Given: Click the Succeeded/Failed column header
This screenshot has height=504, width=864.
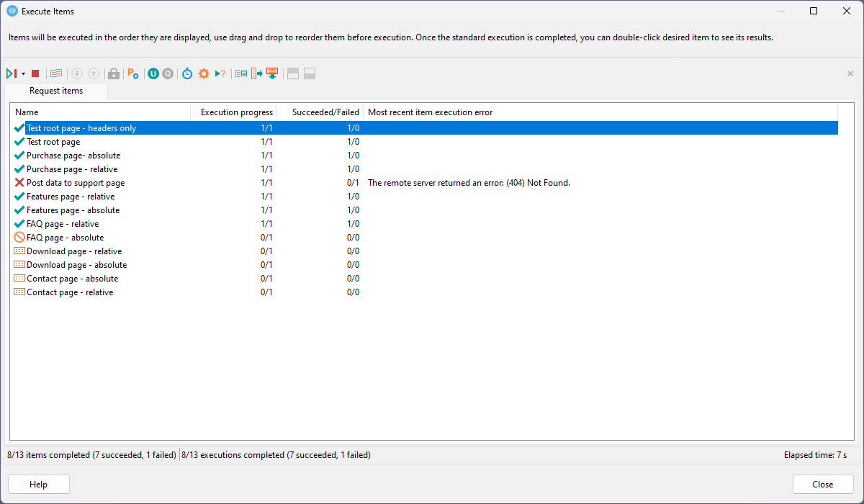Looking at the screenshot, I should click(320, 112).
